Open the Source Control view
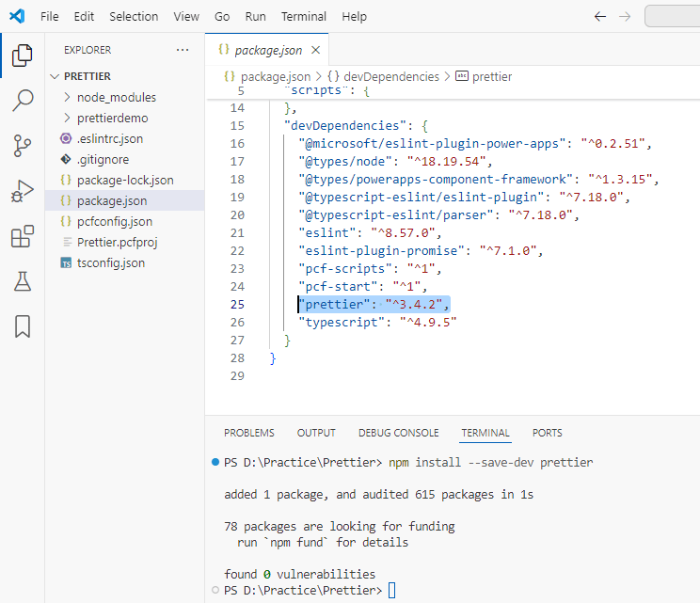Screen dimensions: 700x603 coord(22,146)
